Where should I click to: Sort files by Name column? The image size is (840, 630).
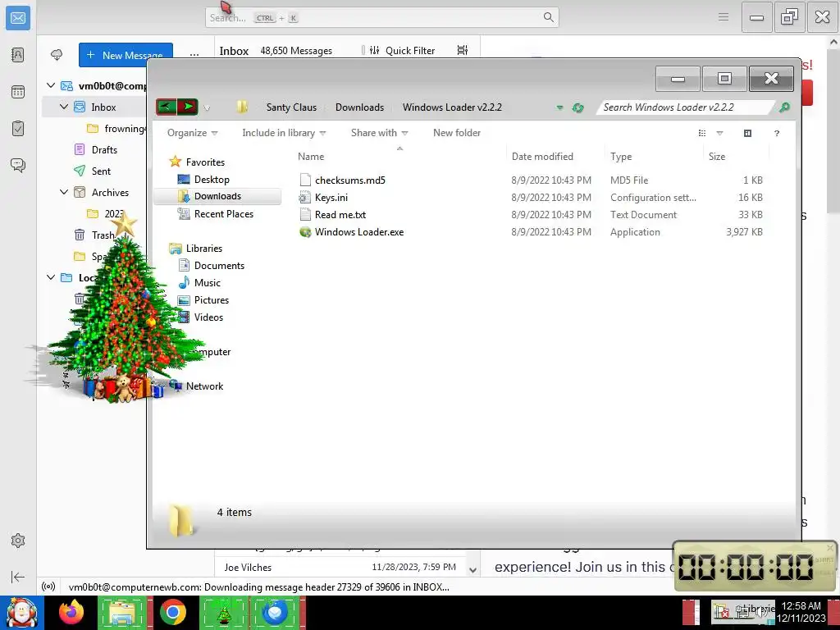tap(311, 157)
